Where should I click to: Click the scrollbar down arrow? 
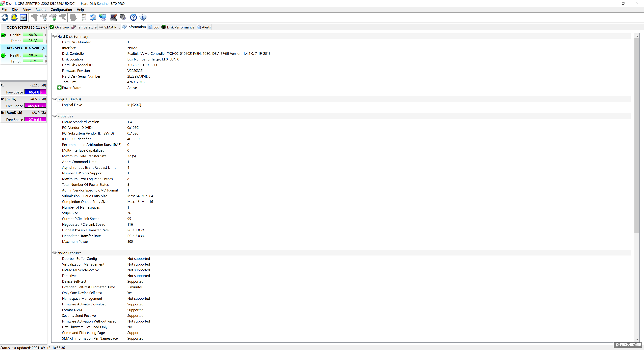[637, 340]
